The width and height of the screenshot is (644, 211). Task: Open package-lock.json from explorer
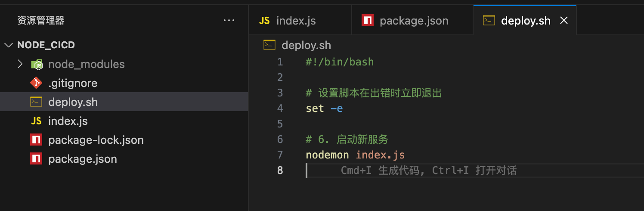(x=96, y=140)
